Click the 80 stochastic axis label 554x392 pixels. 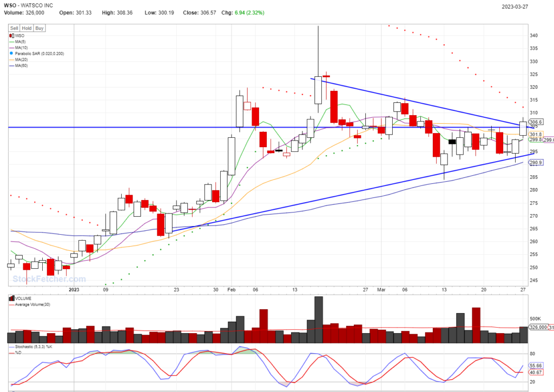pos(532,354)
